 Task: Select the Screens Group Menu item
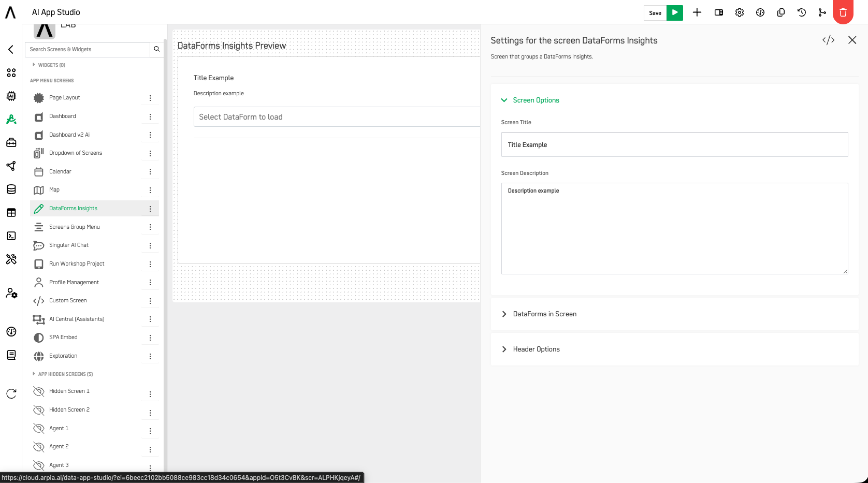[x=74, y=227]
